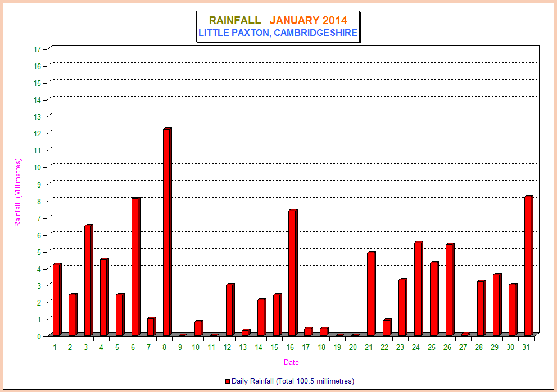Viewport: 557px width, 392px height.
Task: Click the x-axis label 'Date'
Action: click(x=291, y=363)
